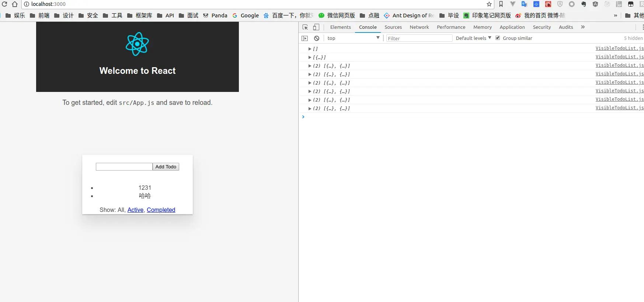Reload the page with refresh icon
The image size is (644, 302).
(4, 4)
